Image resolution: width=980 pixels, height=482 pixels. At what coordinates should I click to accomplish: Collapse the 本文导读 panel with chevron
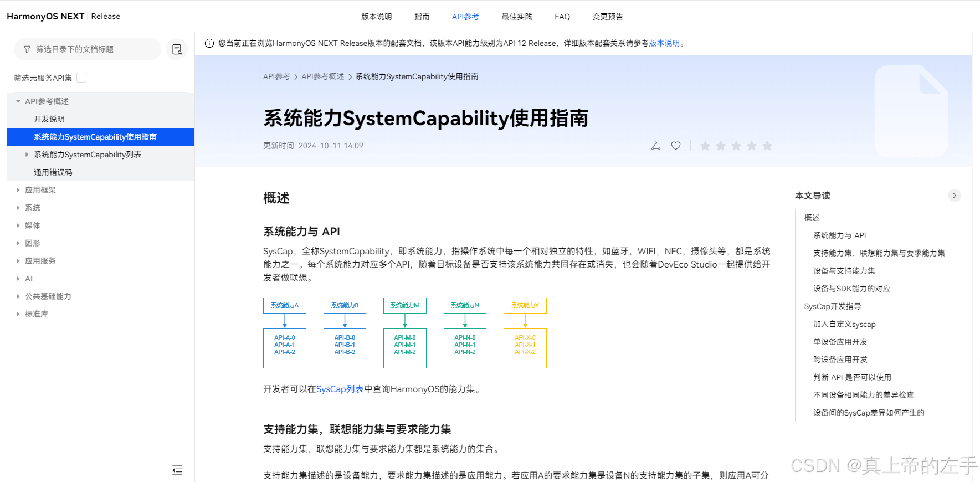click(954, 196)
